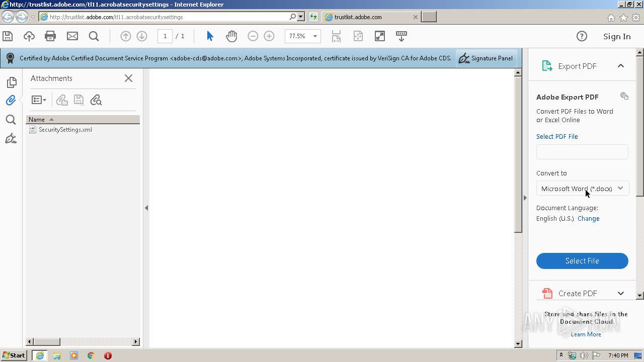Close the Attachments panel

point(128,78)
